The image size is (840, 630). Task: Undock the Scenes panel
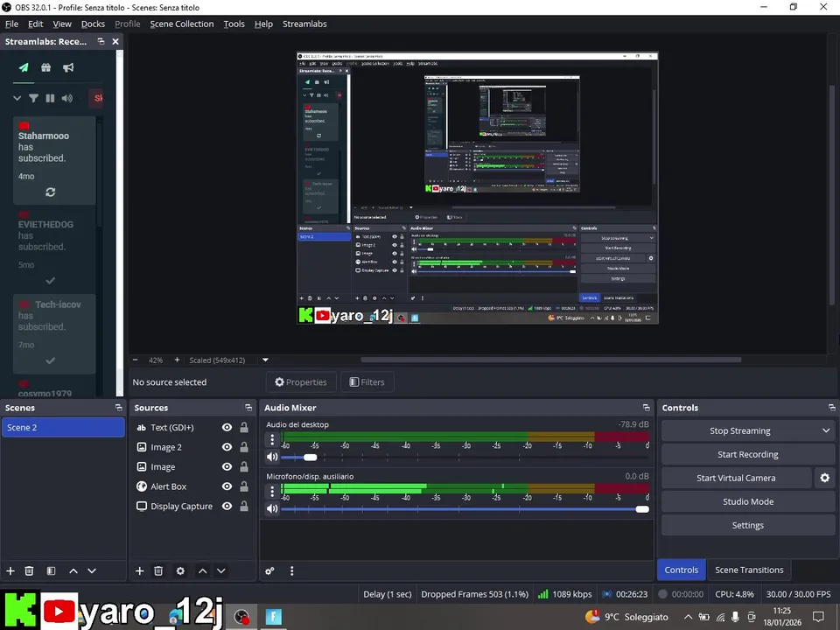tap(118, 408)
